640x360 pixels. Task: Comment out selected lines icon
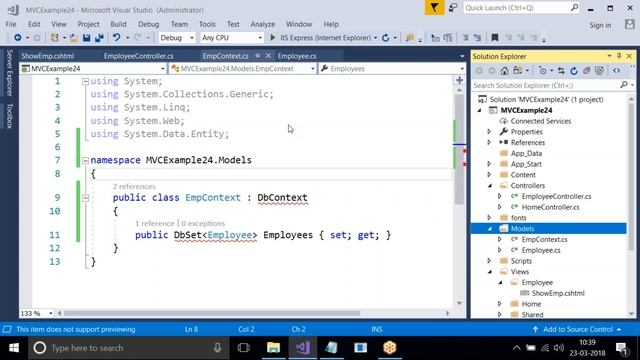pyautogui.click(x=465, y=38)
